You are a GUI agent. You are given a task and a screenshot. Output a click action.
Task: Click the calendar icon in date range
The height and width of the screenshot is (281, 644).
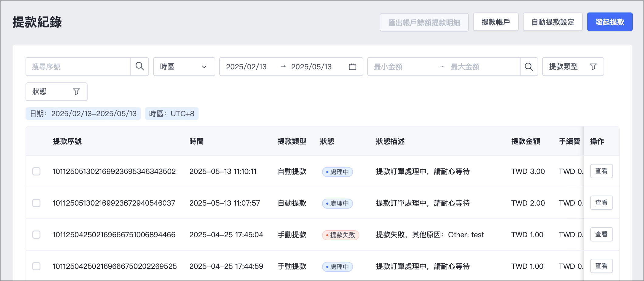coord(352,67)
